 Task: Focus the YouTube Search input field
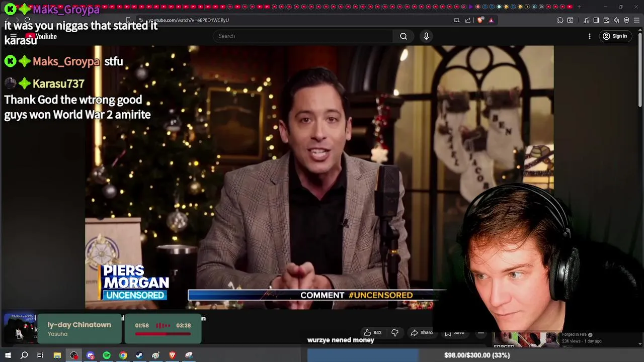tap(302, 36)
